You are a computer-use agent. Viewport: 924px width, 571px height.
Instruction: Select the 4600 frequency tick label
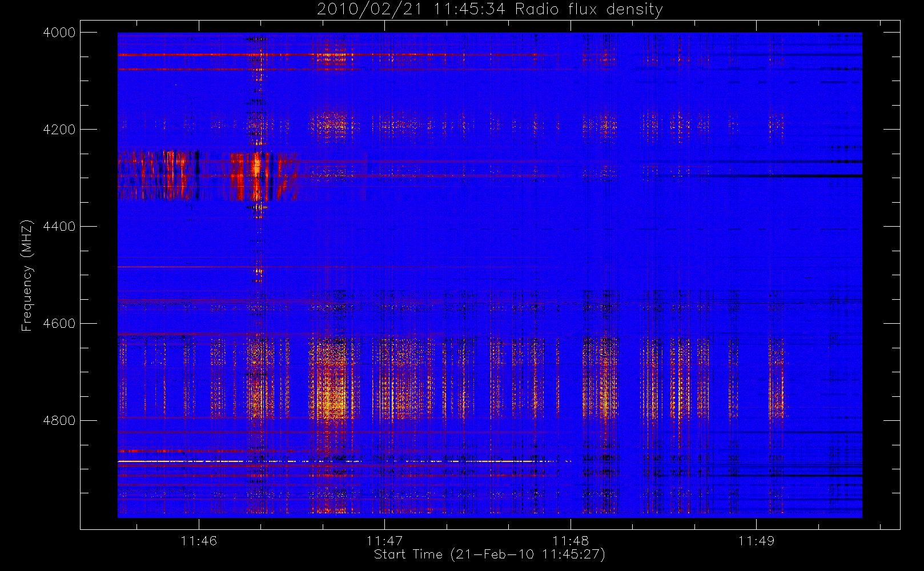59,324
